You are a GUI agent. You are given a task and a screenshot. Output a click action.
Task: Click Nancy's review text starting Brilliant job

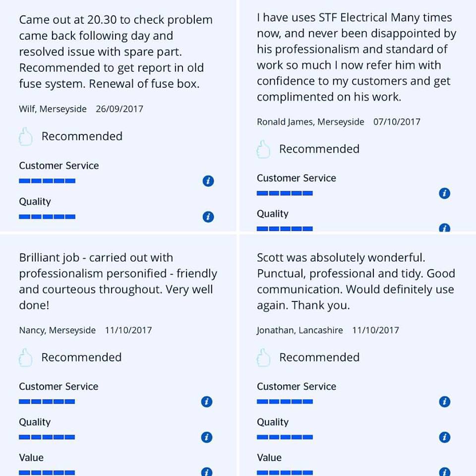tap(118, 282)
